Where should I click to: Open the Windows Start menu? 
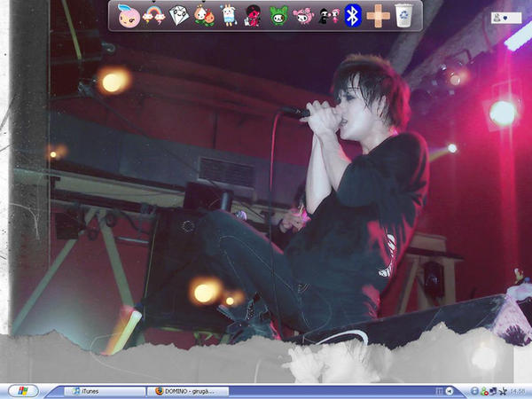tap(23, 391)
